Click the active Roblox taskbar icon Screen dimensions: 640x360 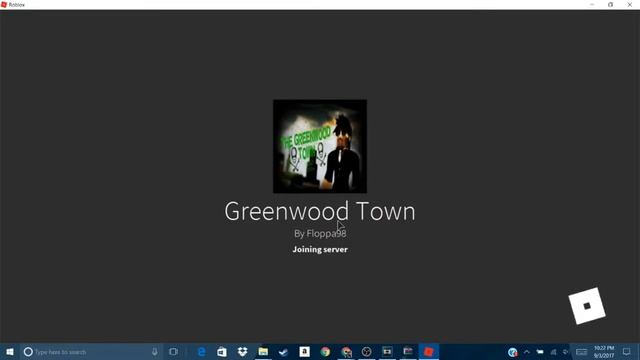(x=429, y=351)
